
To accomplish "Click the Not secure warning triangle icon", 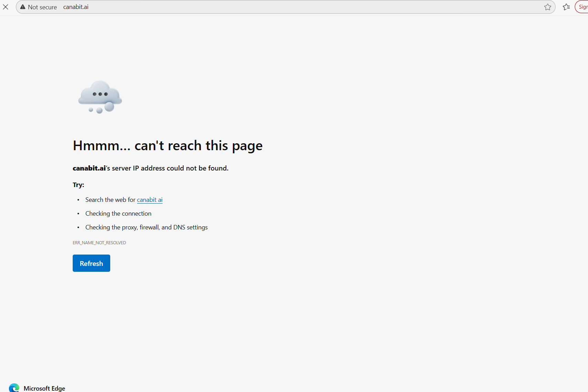I will (23, 7).
